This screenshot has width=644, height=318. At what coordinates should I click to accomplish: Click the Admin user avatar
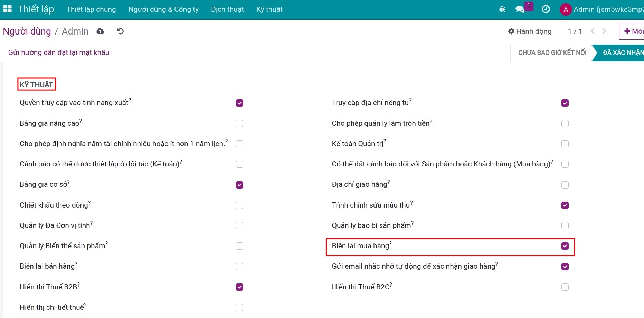coord(566,9)
